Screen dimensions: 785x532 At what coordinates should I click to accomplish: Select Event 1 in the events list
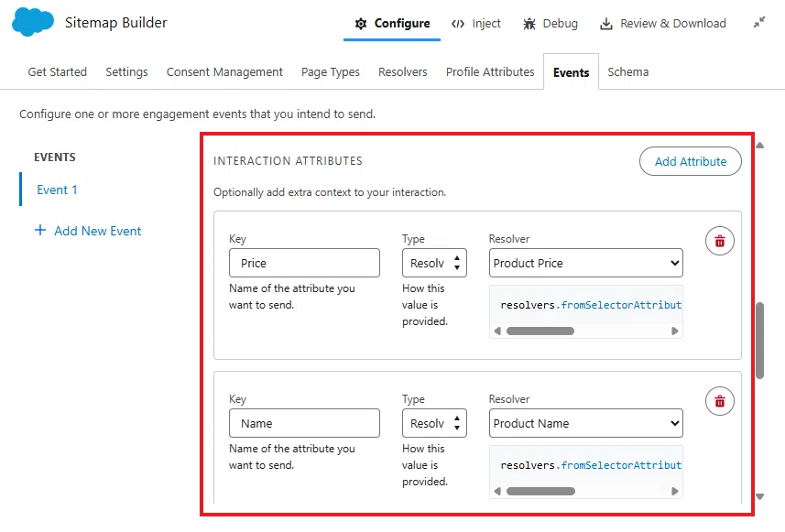point(57,190)
